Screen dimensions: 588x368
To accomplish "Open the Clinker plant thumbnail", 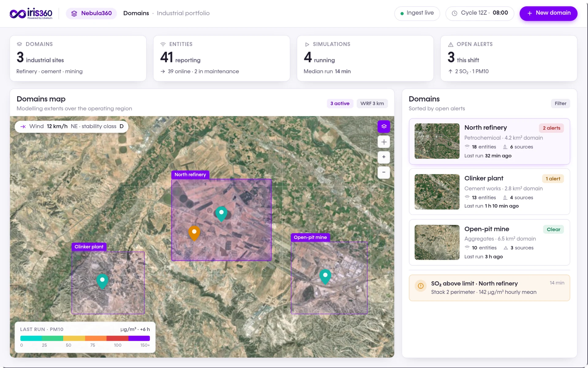I will point(437,192).
